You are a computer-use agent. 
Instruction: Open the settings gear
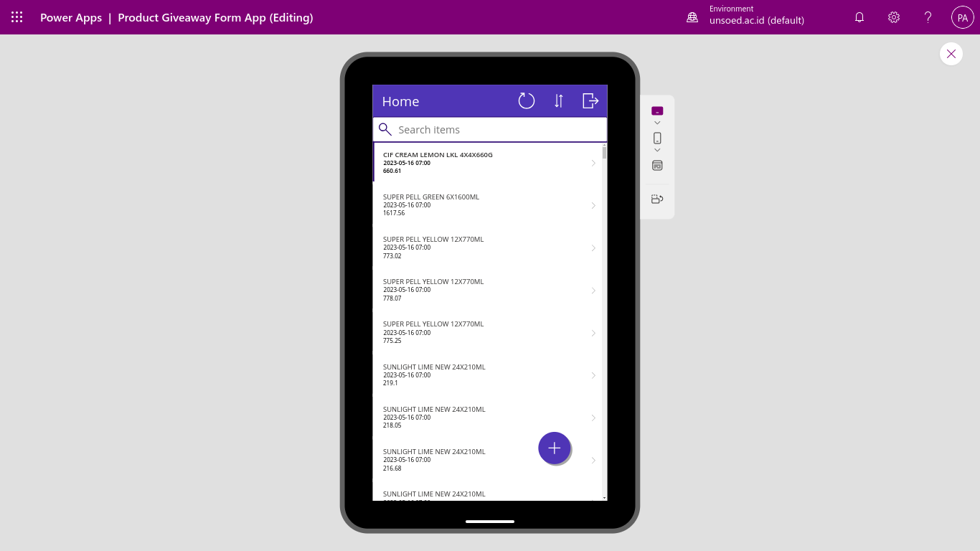894,17
